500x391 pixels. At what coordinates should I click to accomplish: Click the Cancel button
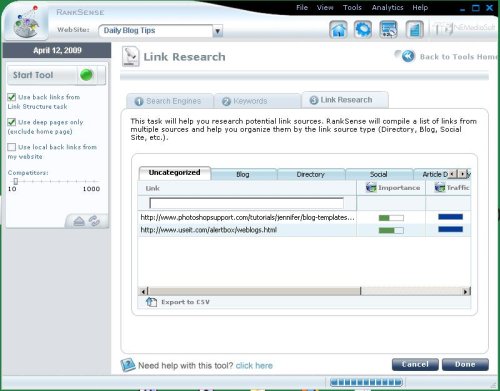pyautogui.click(x=415, y=364)
